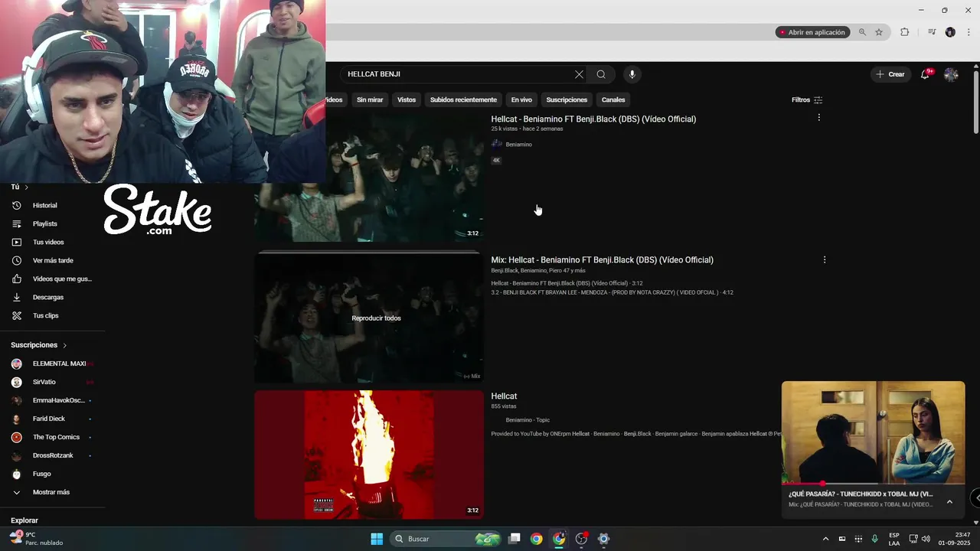The height and width of the screenshot is (551, 980).
Task: Open Chrome three-dot menu
Action: pos(969,32)
